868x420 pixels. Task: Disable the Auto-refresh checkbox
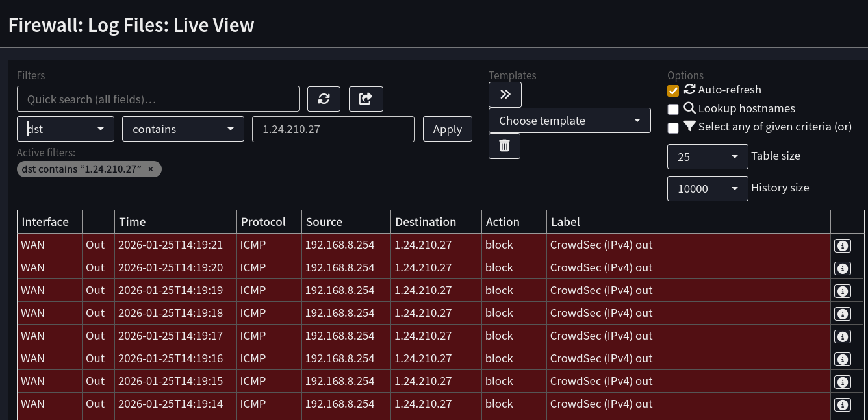coord(673,90)
